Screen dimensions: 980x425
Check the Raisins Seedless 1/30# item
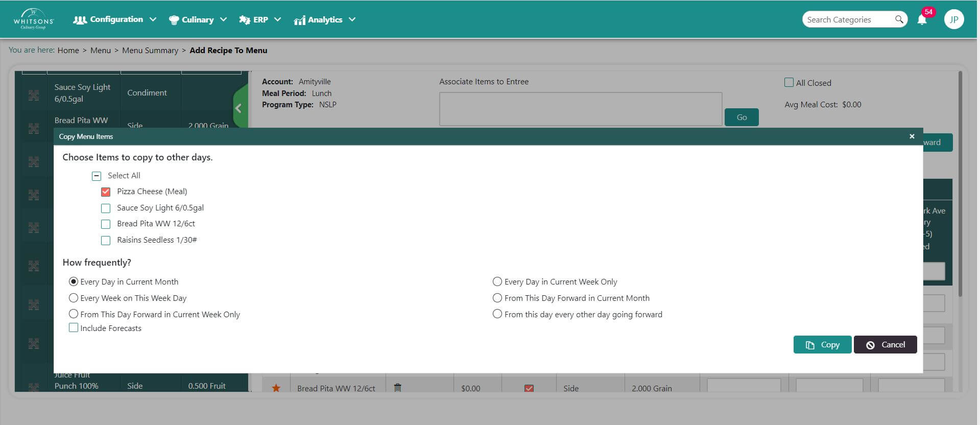[106, 240]
